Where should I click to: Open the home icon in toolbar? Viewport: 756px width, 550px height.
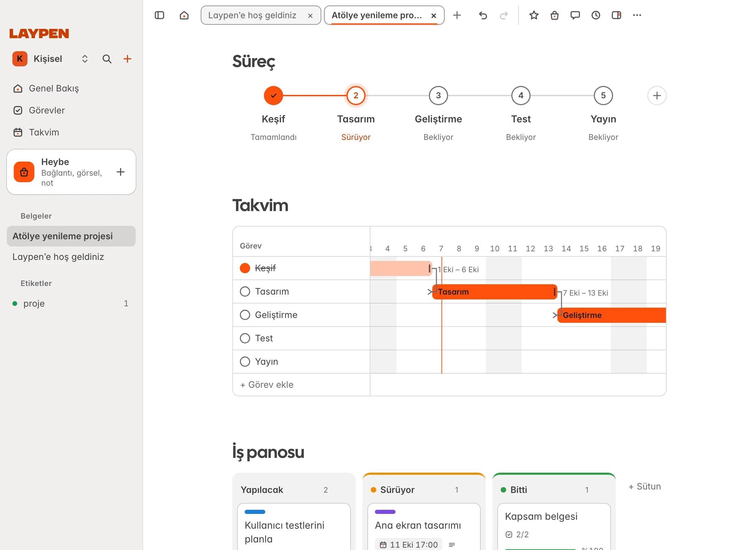tap(184, 15)
